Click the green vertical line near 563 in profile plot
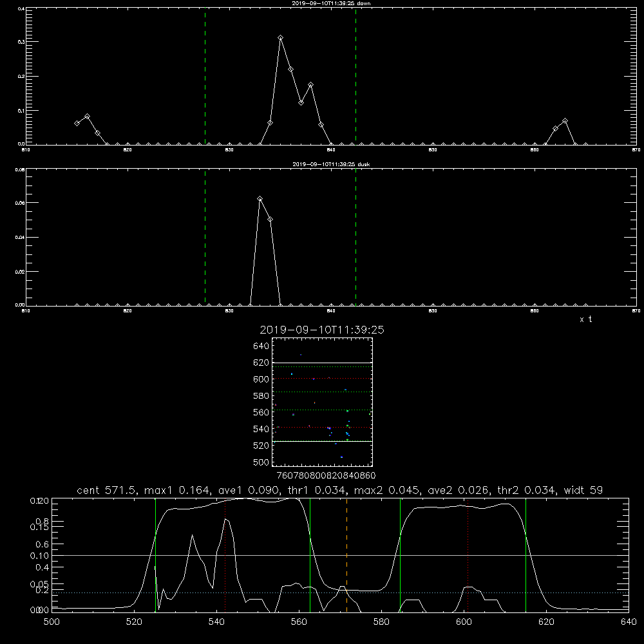The width and height of the screenshot is (644, 644). 310,555
